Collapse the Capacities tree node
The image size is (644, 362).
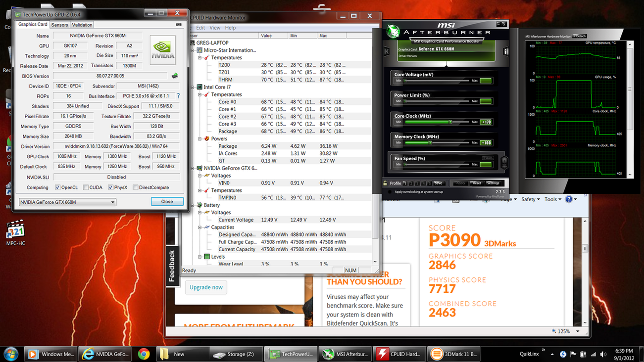click(x=200, y=227)
